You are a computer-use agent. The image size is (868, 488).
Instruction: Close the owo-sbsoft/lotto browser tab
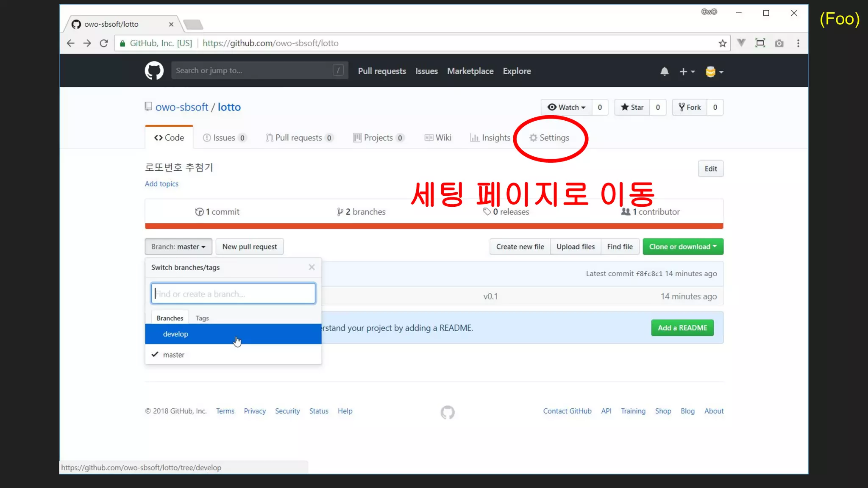[x=171, y=24]
